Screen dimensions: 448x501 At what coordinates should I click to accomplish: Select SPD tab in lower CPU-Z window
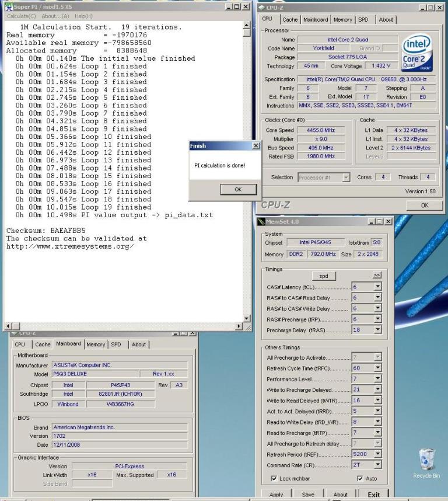116,345
